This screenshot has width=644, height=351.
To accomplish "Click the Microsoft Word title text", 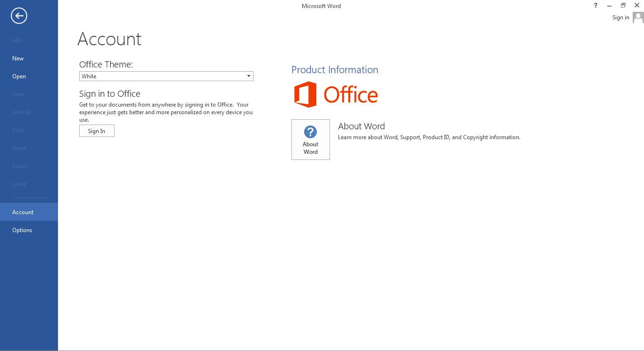I will 321,6.
